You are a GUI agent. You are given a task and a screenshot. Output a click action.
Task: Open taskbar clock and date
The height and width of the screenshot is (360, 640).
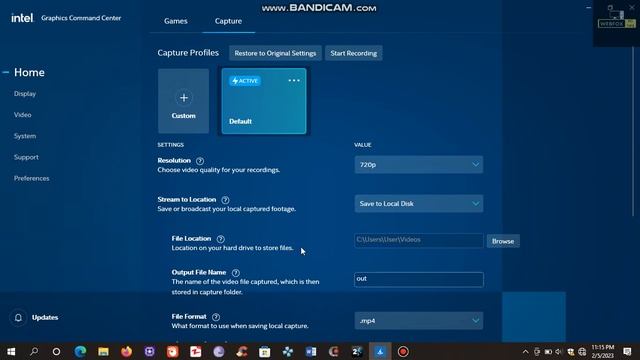coord(603,351)
